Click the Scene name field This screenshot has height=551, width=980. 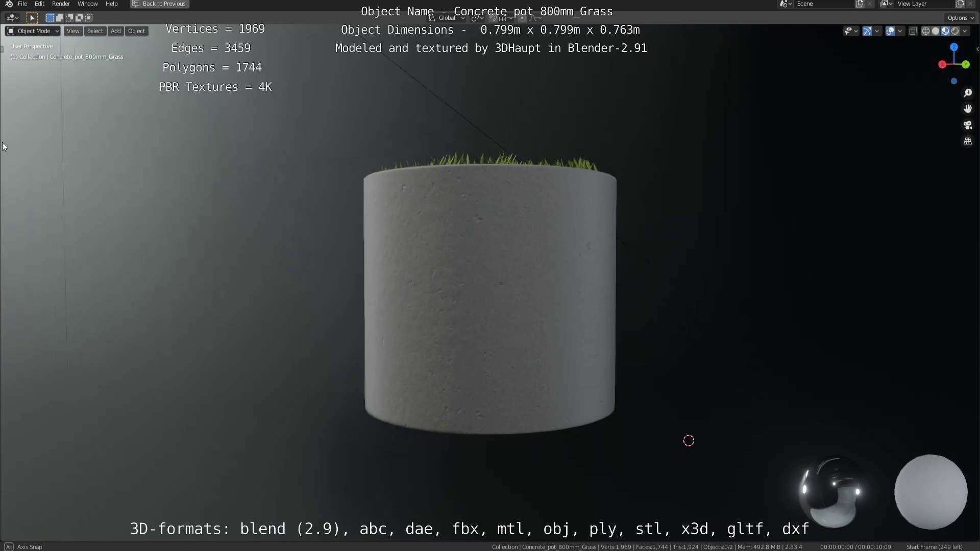824,4
